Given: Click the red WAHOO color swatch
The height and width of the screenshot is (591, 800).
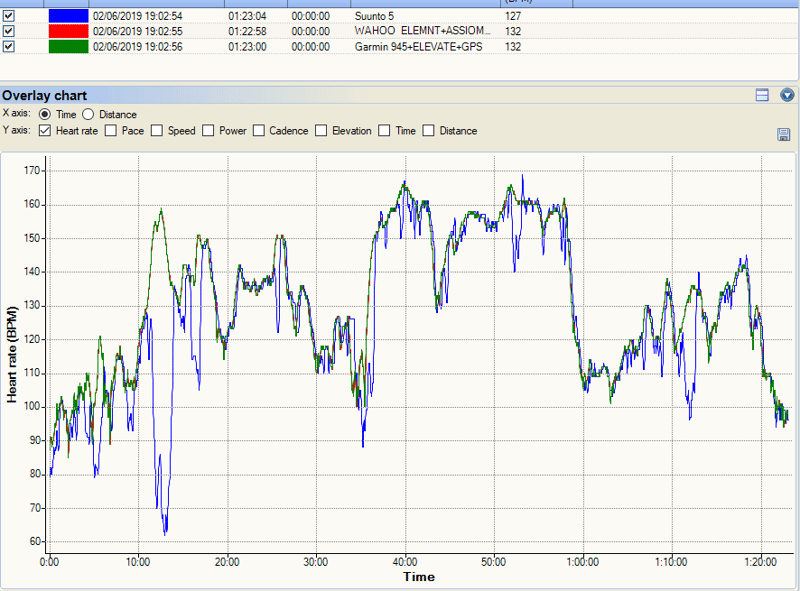Looking at the screenshot, I should [x=68, y=31].
